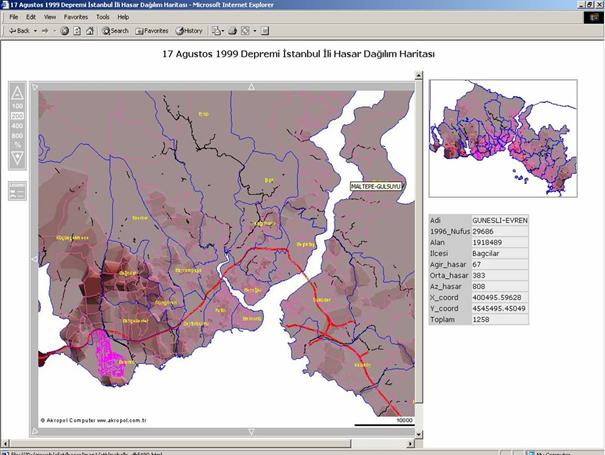
Task: Expand the Back button history dropdown arrow
Action: (x=37, y=31)
